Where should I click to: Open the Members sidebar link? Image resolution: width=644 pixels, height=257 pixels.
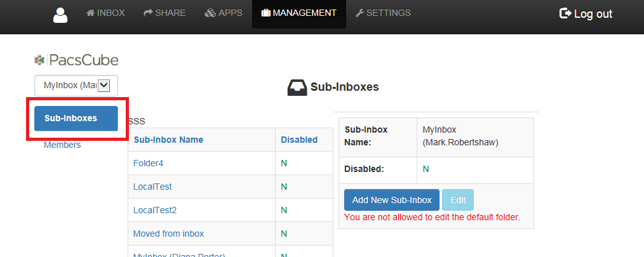click(62, 145)
